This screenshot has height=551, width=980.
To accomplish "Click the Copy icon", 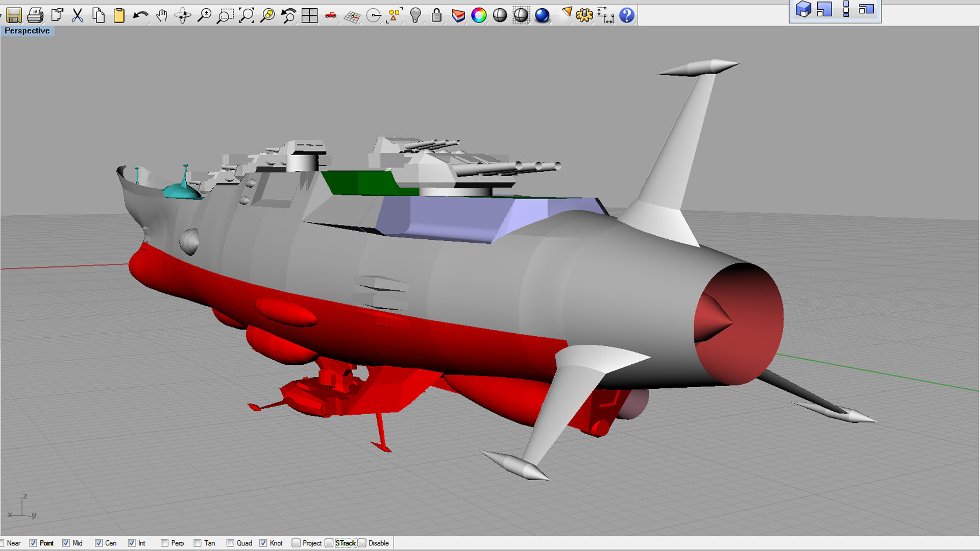I will coord(98,15).
